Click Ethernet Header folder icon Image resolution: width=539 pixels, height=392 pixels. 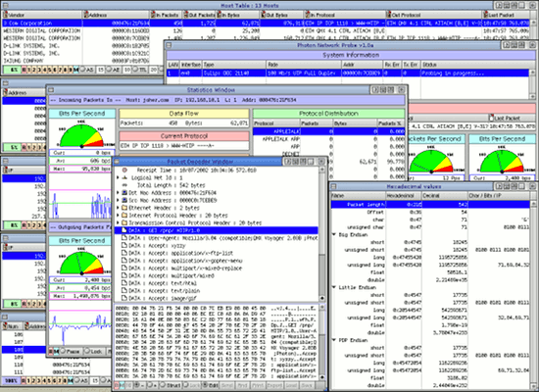coord(124,208)
